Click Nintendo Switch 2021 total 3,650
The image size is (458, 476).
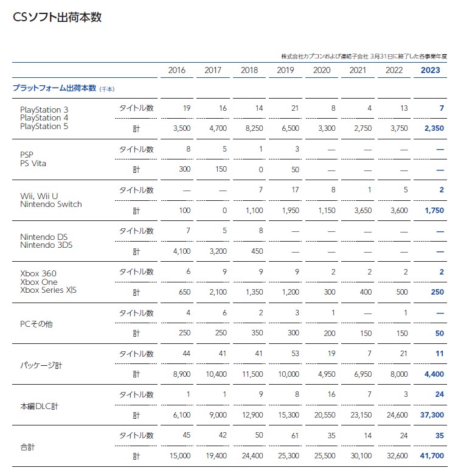point(363,211)
